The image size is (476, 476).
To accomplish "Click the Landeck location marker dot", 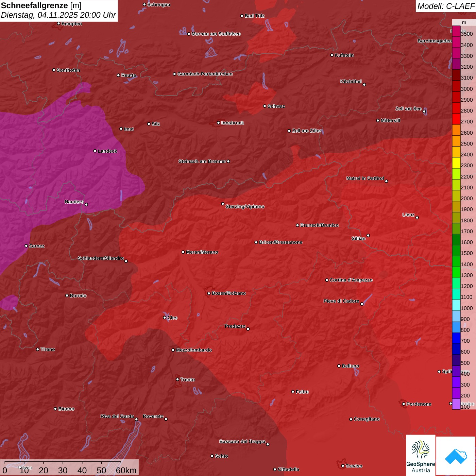I will [x=95, y=151].
